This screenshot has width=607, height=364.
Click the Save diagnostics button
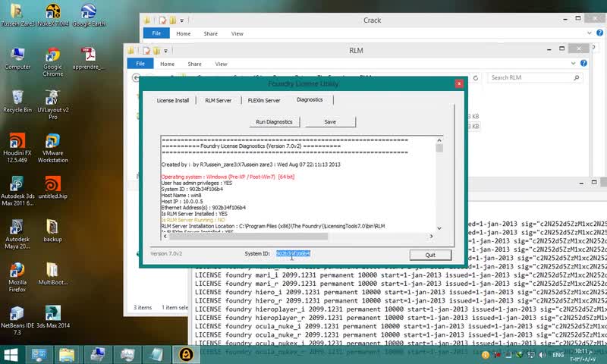click(330, 122)
